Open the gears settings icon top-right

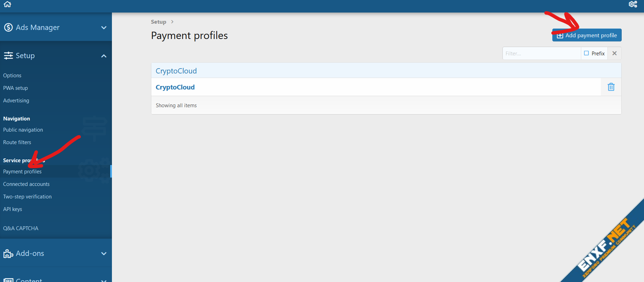(632, 4)
